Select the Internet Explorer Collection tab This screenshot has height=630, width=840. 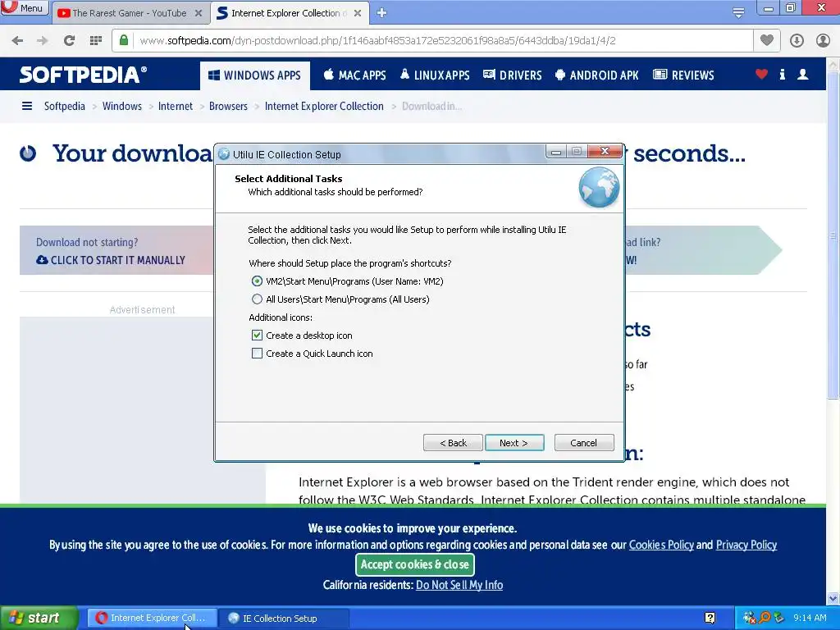pyautogui.click(x=288, y=13)
